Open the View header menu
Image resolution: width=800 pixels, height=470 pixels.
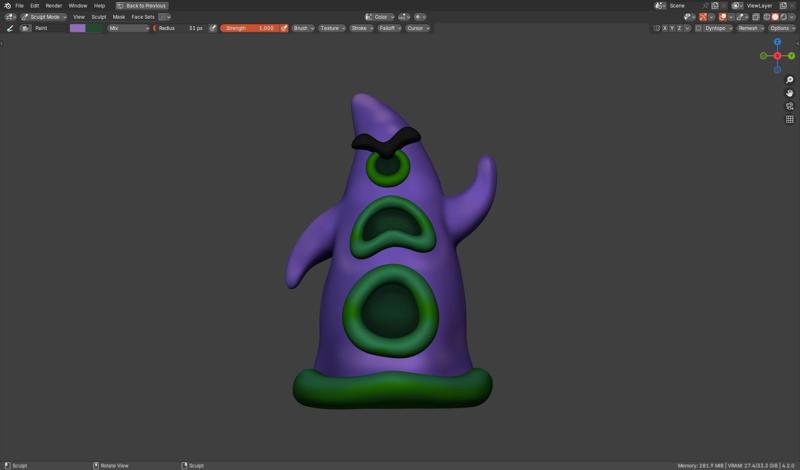(79, 17)
